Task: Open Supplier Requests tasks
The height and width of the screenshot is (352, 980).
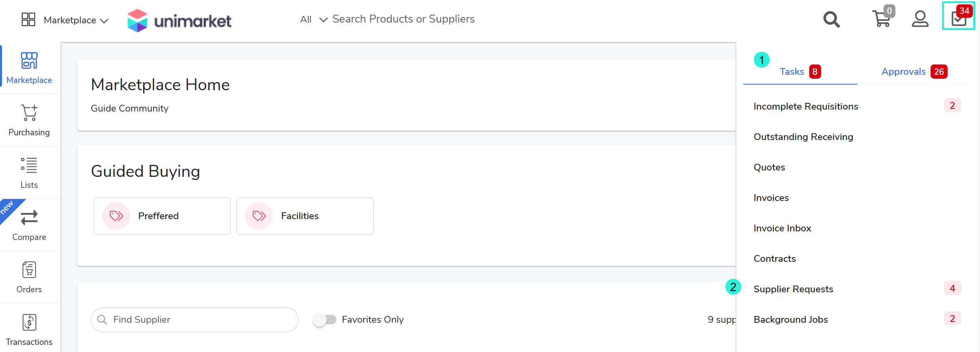Action: coord(793,289)
